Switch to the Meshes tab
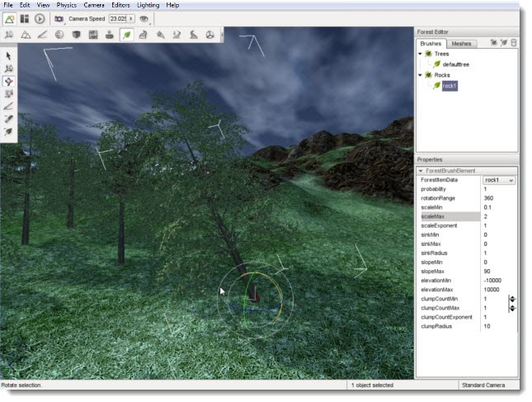 tap(461, 44)
